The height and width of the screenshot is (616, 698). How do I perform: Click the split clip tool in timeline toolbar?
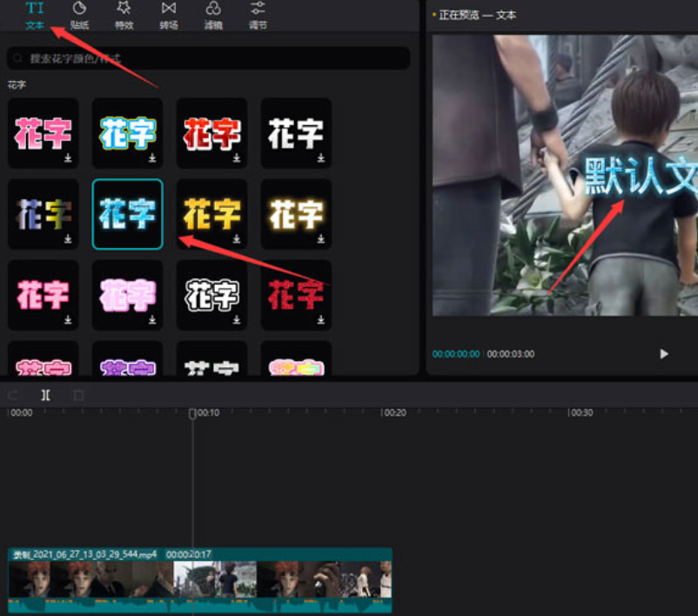pyautogui.click(x=45, y=395)
